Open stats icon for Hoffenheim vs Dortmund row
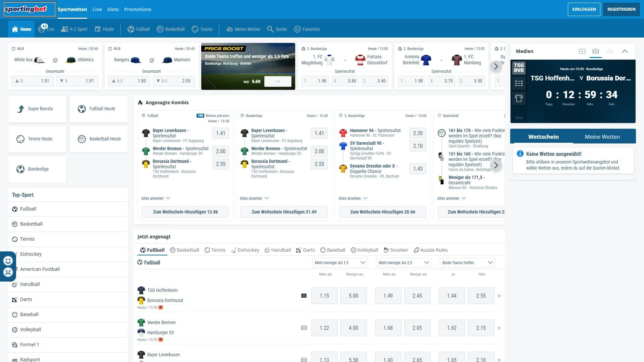The height and width of the screenshot is (362, 644). click(x=304, y=296)
